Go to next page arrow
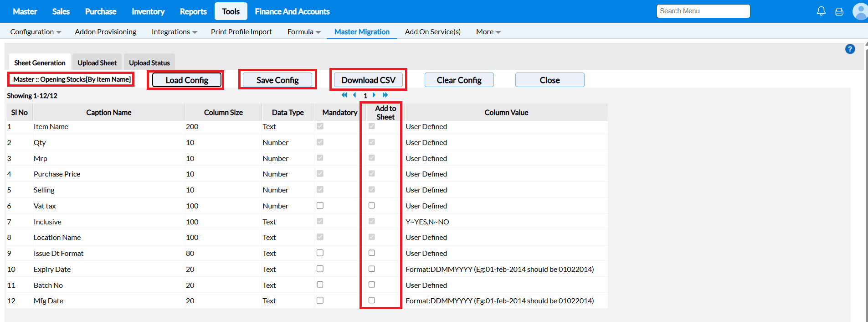 tap(374, 95)
